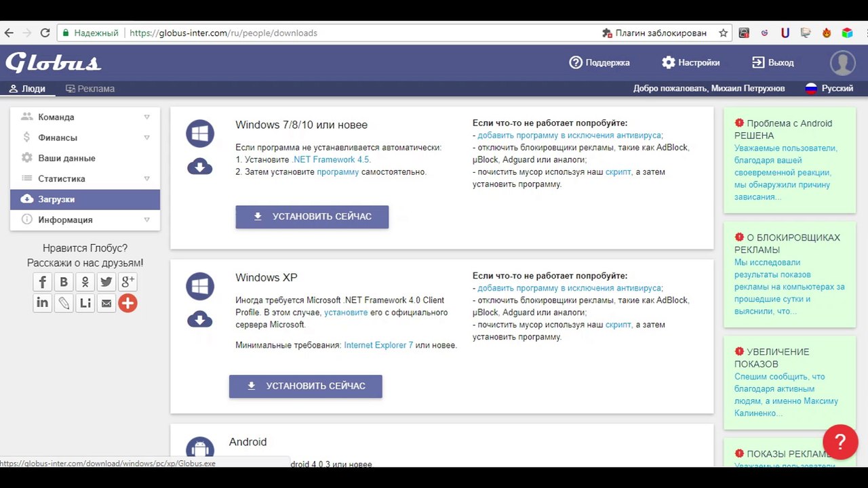This screenshot has width=868, height=488.
Task: Open the Русский language selector
Action: 829,89
